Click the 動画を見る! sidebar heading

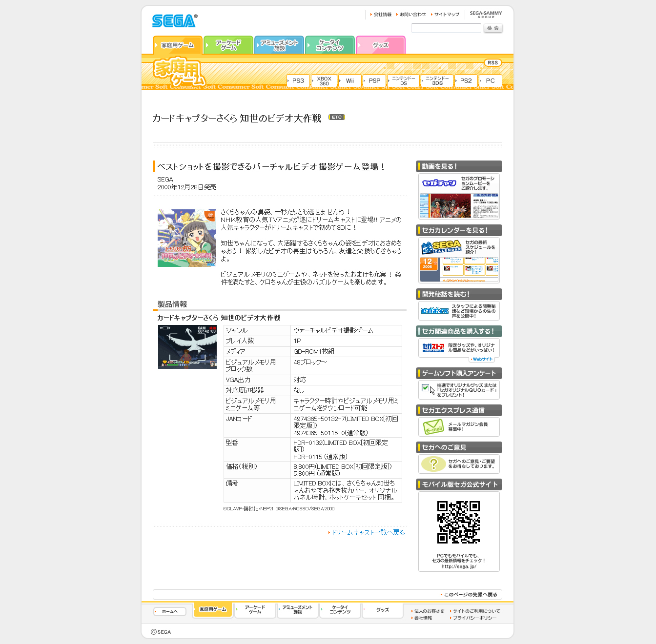pos(459,166)
